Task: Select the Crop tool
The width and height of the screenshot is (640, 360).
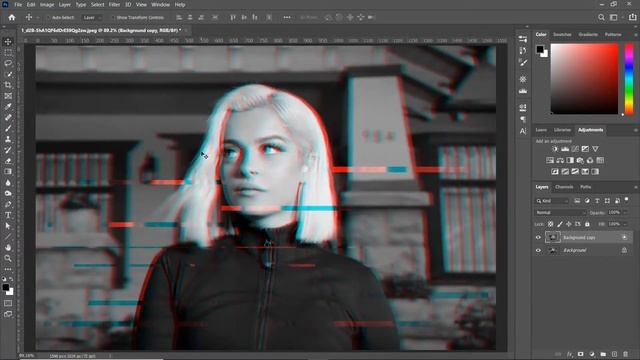Action: coord(8,85)
